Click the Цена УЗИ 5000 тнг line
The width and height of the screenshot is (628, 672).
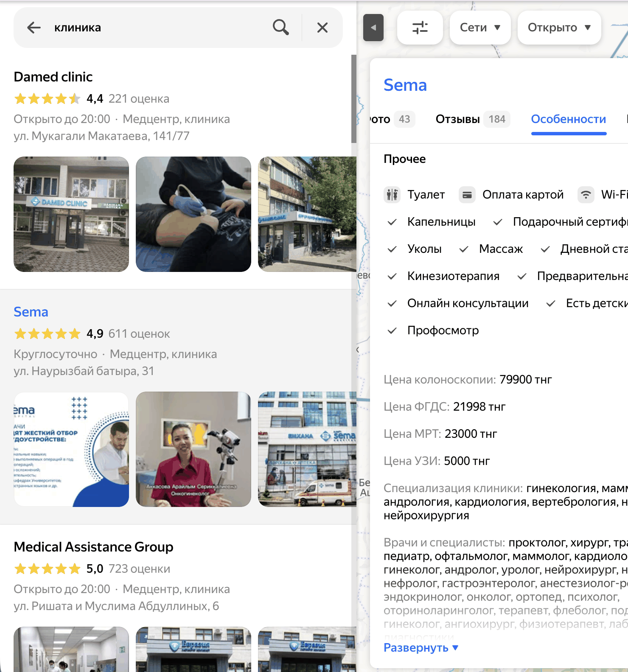[x=437, y=461]
